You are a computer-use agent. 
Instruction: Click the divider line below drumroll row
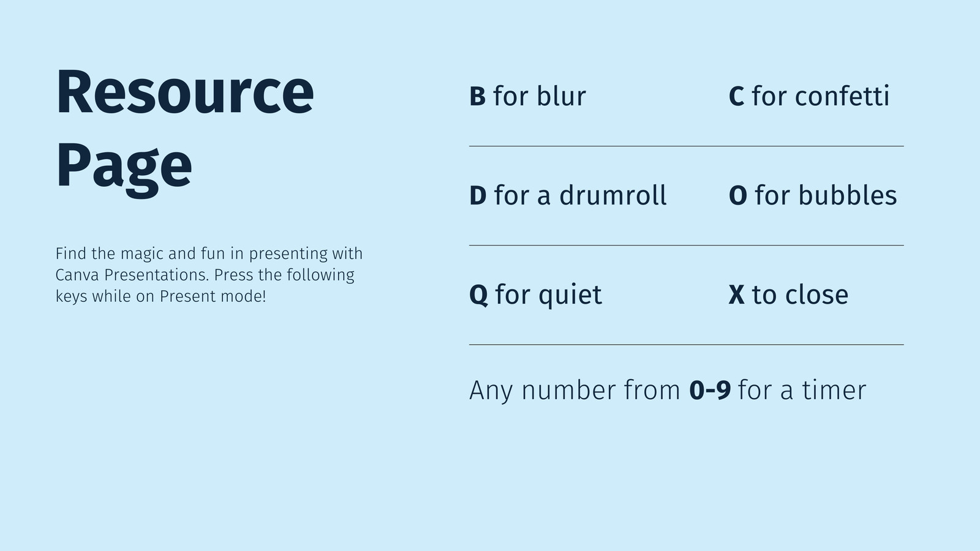(687, 246)
